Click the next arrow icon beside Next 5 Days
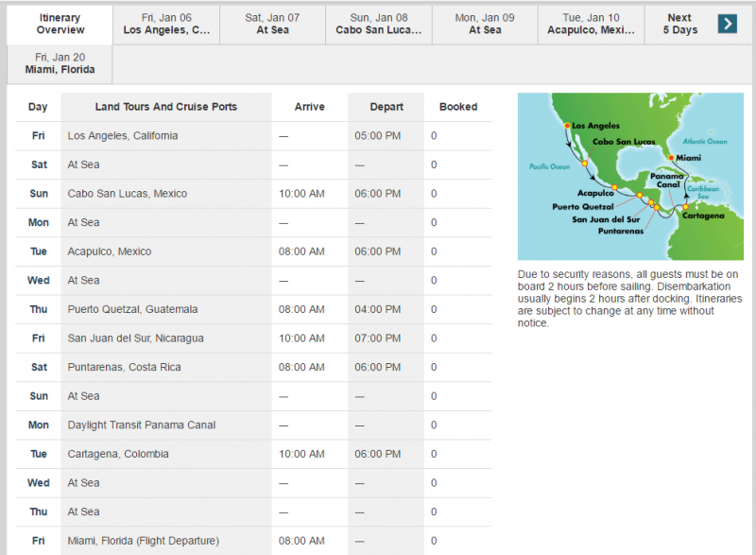This screenshot has width=756, height=555. tap(727, 24)
